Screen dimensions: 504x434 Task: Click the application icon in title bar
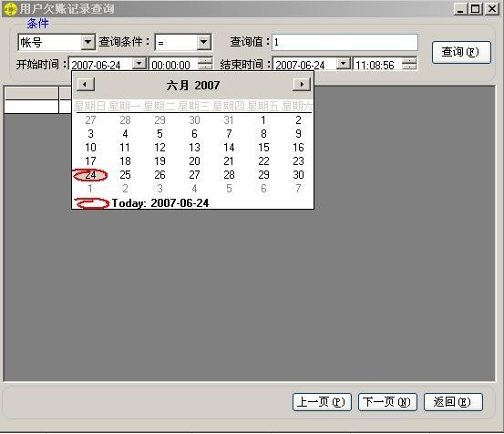10,9
